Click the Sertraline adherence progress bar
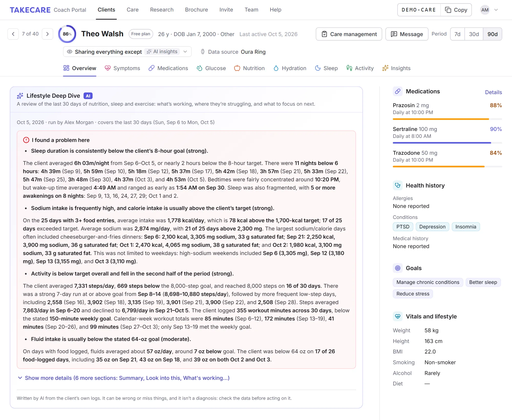 pyautogui.click(x=447, y=143)
